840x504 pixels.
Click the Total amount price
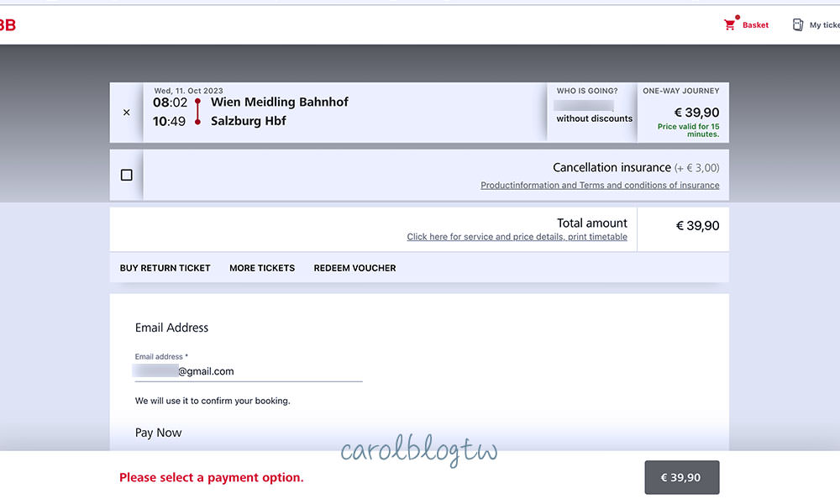pyautogui.click(x=697, y=226)
